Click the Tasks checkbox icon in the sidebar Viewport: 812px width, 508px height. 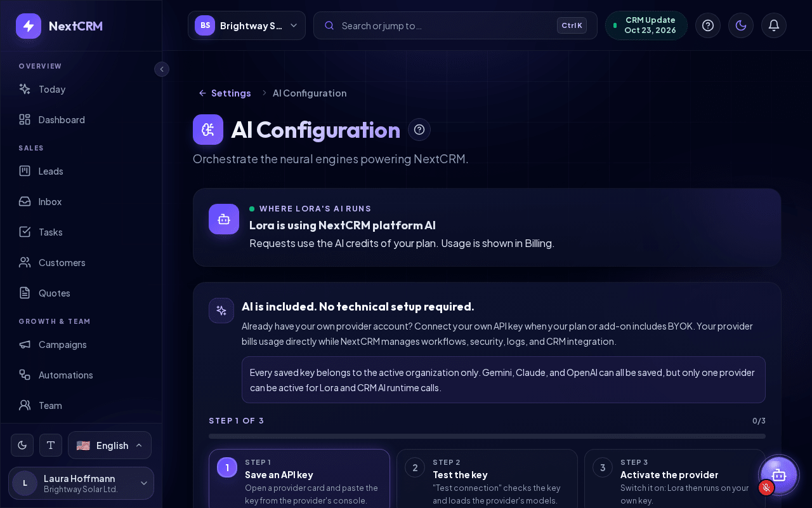[25, 232]
